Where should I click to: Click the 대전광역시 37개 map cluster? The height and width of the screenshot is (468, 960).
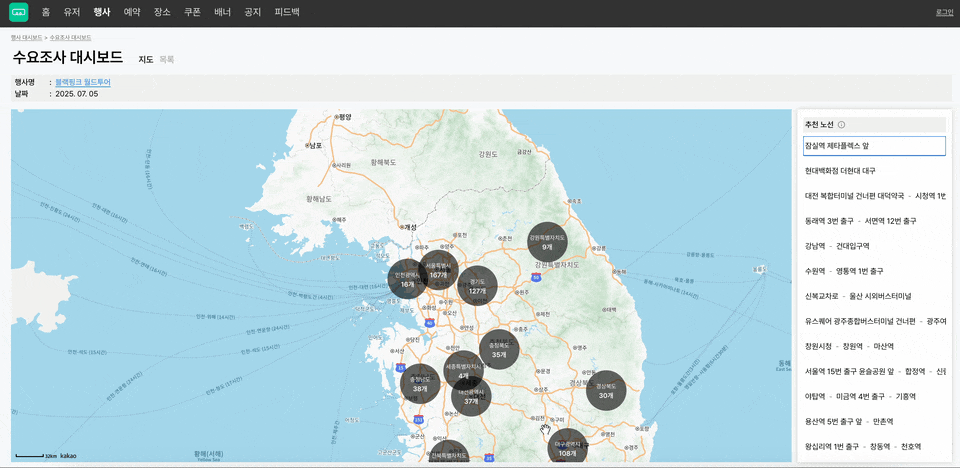click(x=471, y=396)
